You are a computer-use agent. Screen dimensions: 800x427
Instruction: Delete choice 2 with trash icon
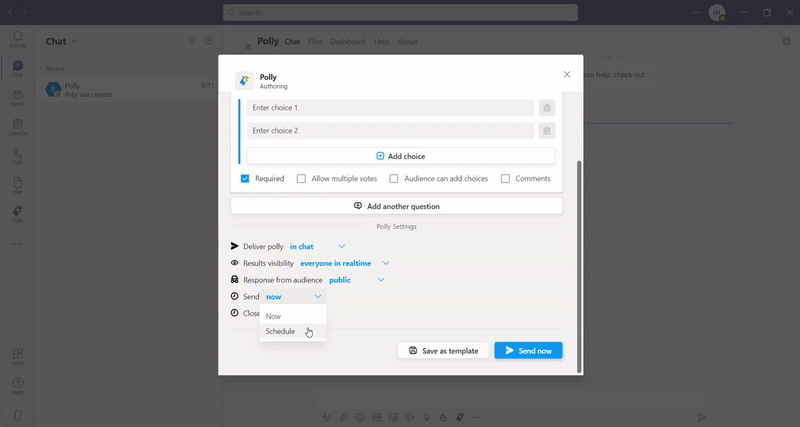(x=547, y=131)
